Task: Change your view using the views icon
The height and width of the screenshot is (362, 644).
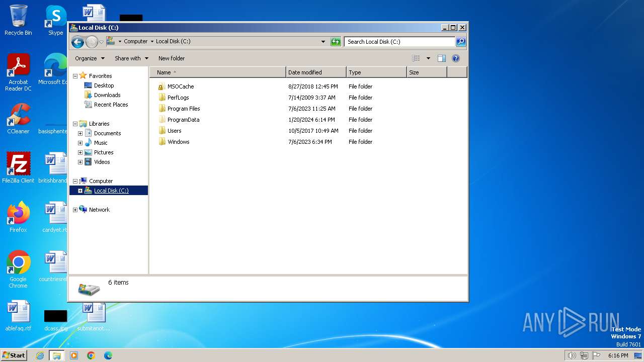Action: pos(416,58)
